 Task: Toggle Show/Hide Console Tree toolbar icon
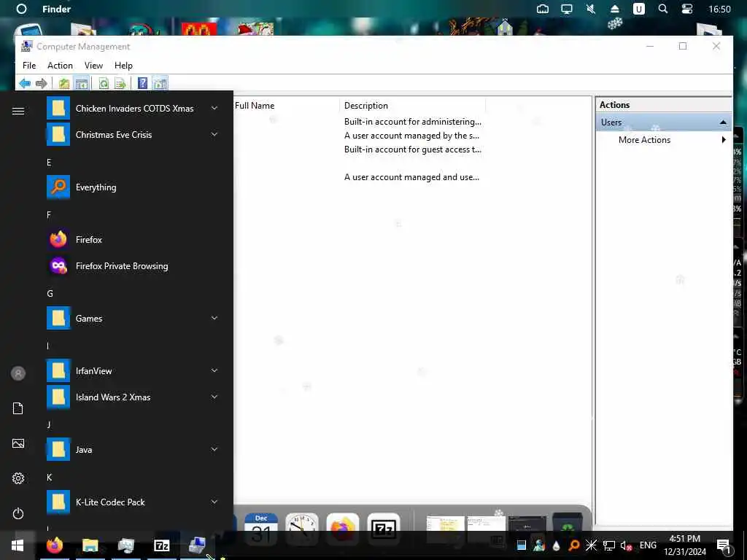click(x=82, y=83)
